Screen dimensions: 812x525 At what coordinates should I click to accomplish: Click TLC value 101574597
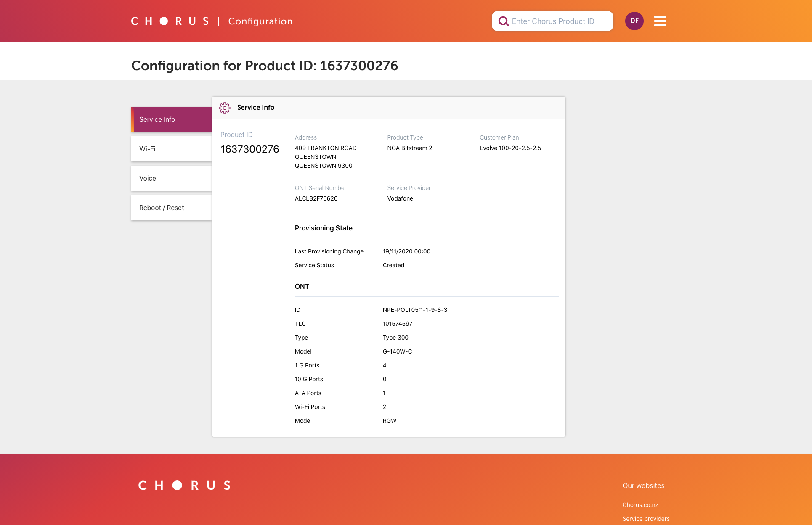click(397, 324)
